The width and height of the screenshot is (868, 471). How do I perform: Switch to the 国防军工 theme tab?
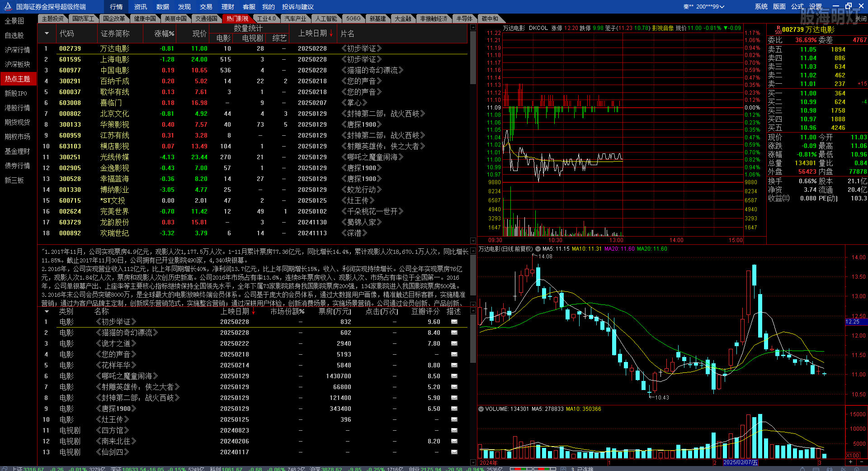[83, 19]
